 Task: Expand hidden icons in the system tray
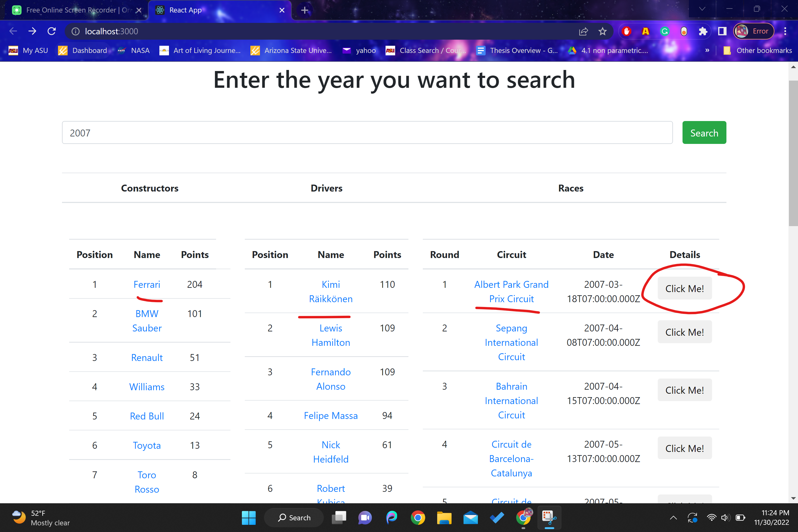click(x=673, y=517)
